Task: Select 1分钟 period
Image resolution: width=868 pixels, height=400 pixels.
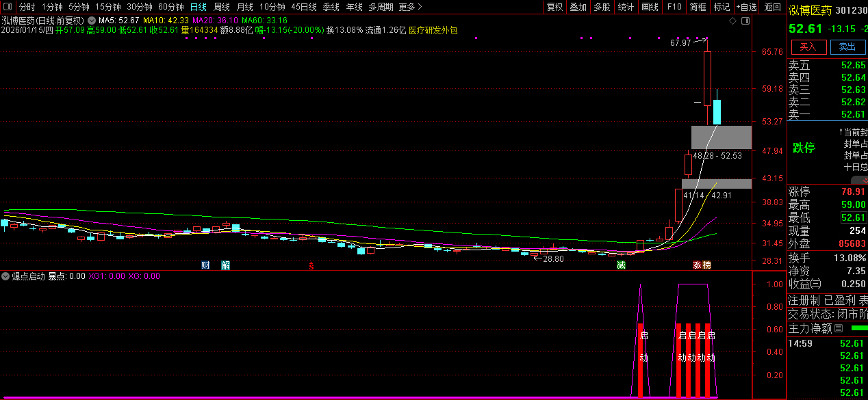Action: 52,7
